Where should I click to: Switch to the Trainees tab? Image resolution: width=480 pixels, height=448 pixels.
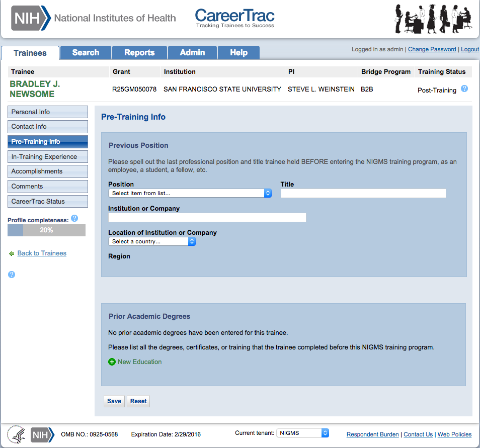[30, 53]
